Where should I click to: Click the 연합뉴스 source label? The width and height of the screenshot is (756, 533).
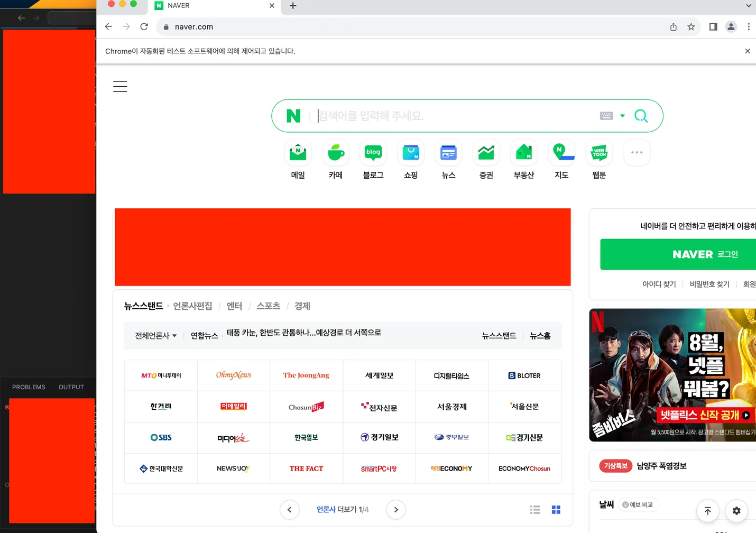tap(205, 336)
